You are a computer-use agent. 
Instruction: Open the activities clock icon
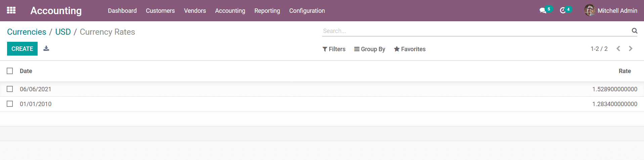[x=563, y=11]
